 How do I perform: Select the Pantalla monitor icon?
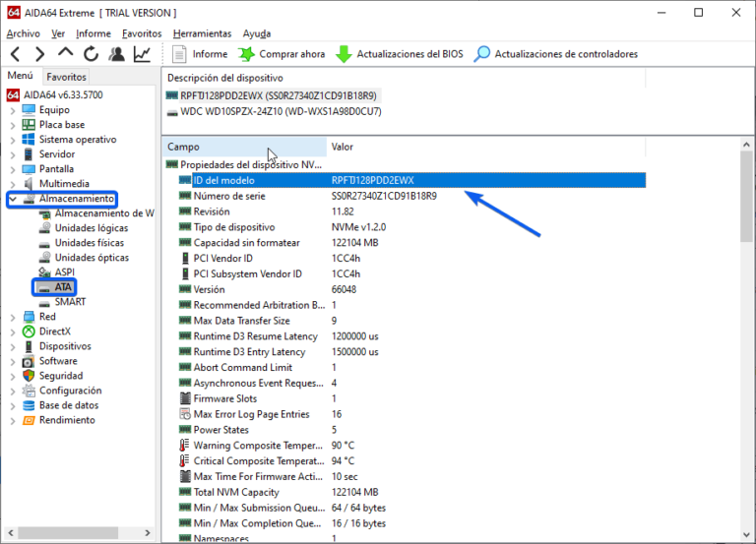[x=29, y=169]
